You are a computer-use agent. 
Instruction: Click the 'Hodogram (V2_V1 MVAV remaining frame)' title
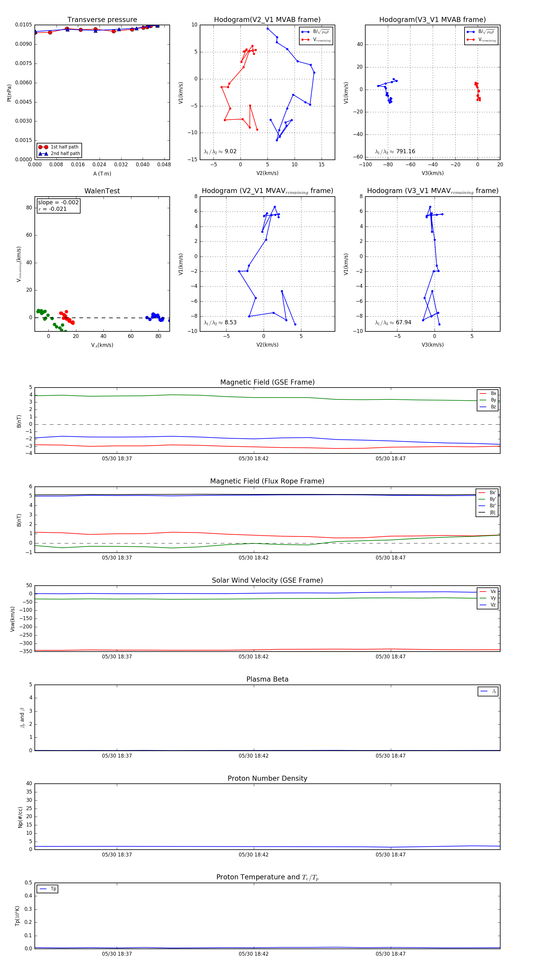(267, 191)
